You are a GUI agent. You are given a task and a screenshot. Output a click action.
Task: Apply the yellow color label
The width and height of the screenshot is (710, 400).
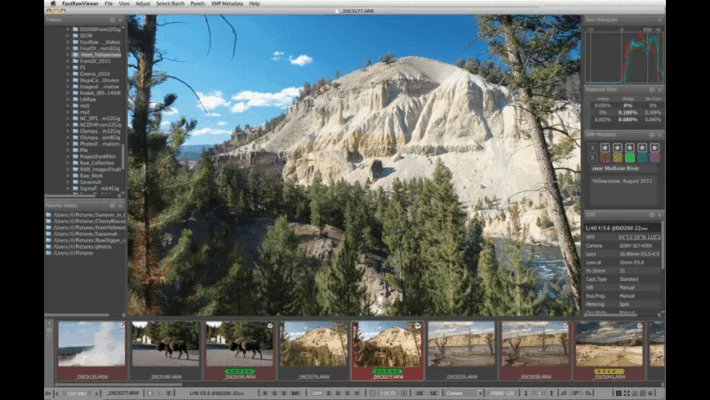(617, 158)
